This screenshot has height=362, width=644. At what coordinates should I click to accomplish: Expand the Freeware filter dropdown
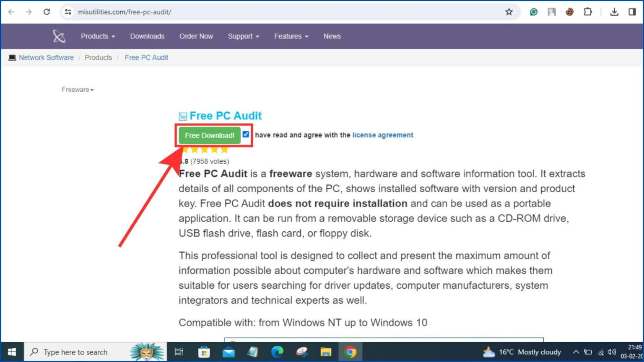tap(77, 89)
